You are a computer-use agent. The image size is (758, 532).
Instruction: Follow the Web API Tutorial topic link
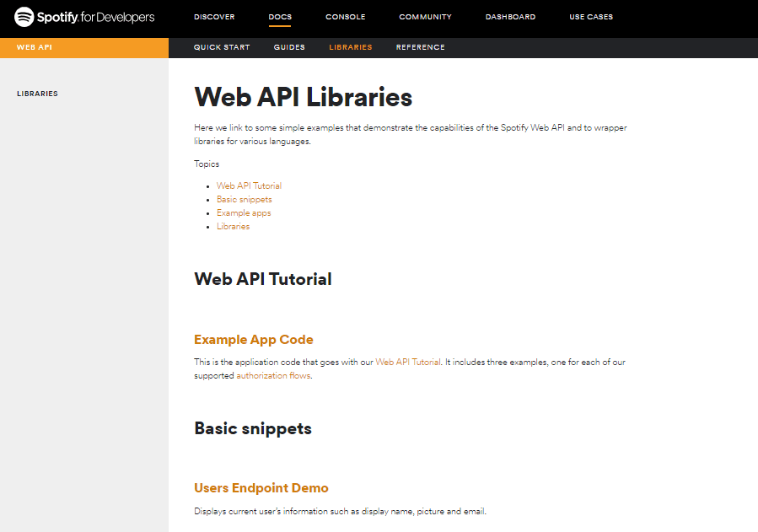pyautogui.click(x=249, y=185)
